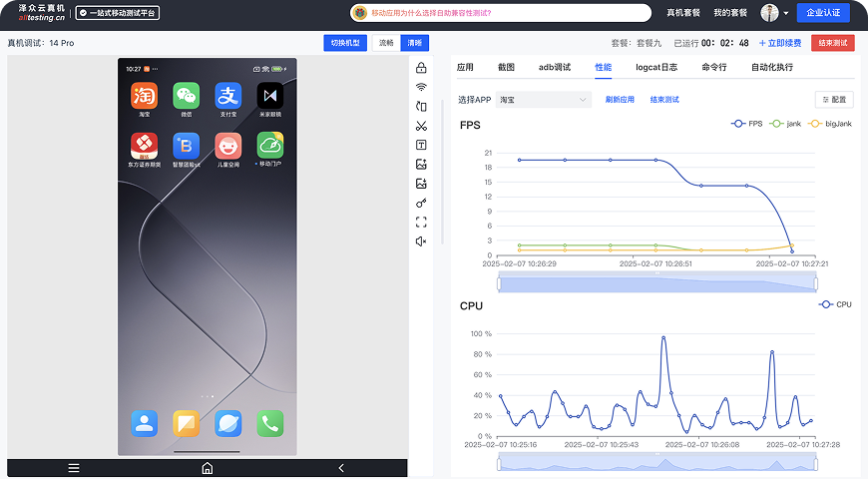Mute device sound with speaker icon

point(421,241)
